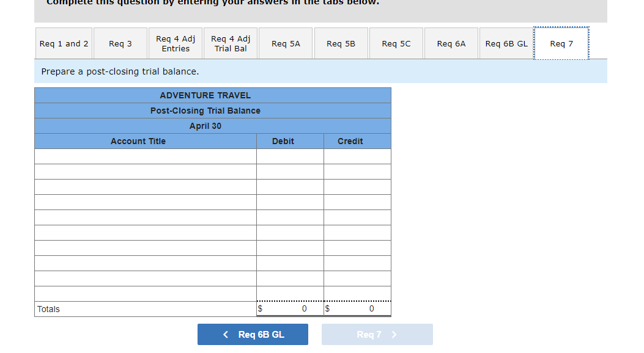Click the first Account Title input cell
The image size is (644, 353).
pos(145,156)
